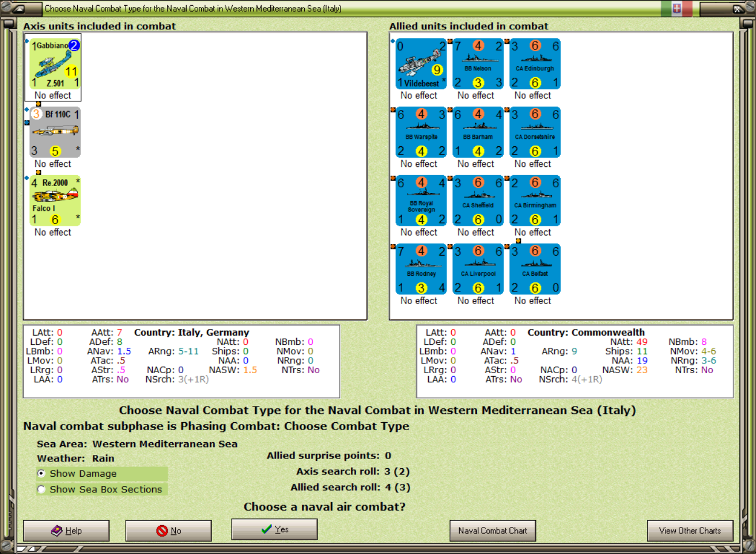Viewport: 756px width, 554px height.
Task: Select the Bf 110C aircraft counter
Action: [x=55, y=132]
